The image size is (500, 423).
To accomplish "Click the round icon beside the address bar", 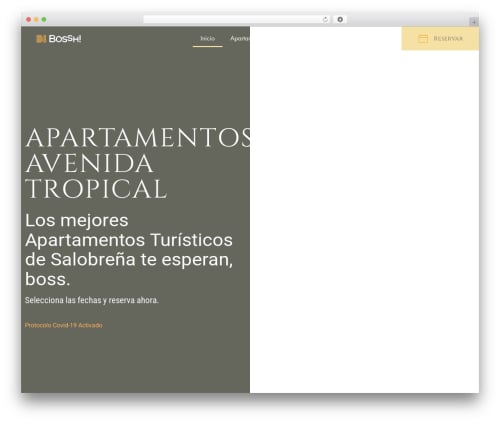I will click(340, 20).
